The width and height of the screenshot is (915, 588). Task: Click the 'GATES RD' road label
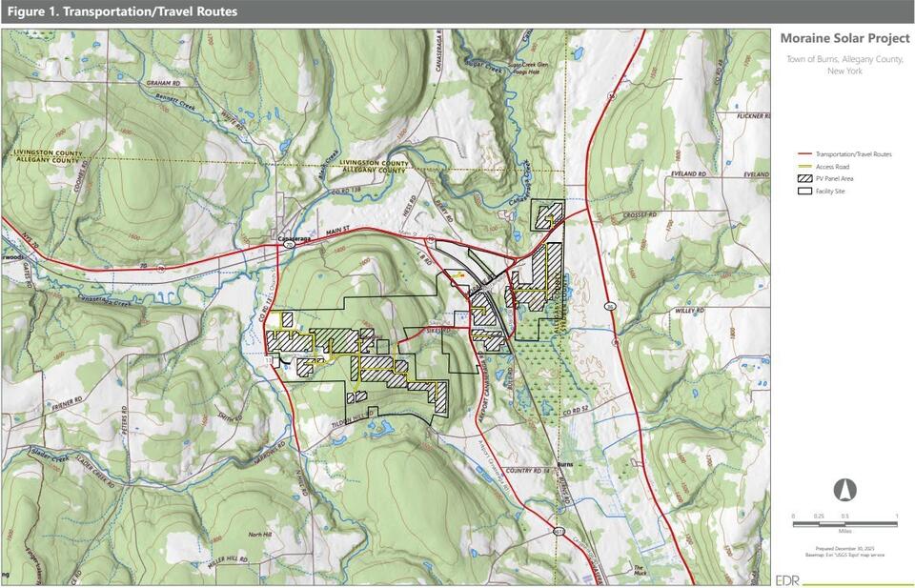coord(28,276)
